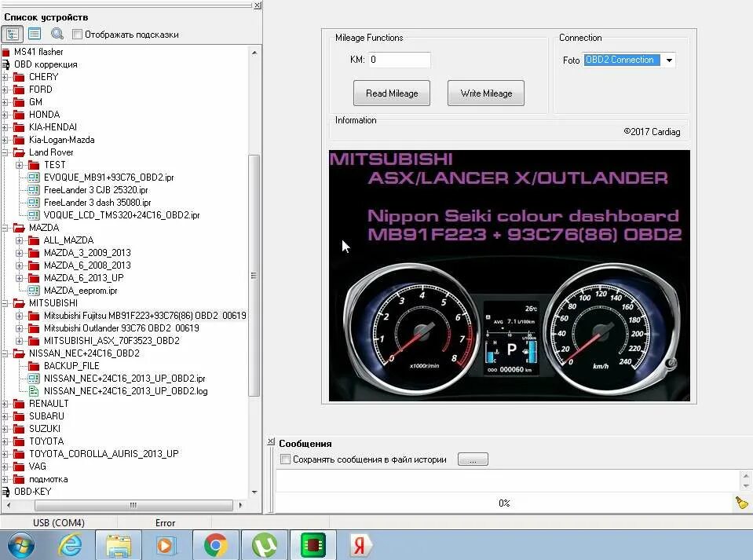Expand the Mitsubishi Outlander 93C76 OBD2 folder

(x=19, y=328)
